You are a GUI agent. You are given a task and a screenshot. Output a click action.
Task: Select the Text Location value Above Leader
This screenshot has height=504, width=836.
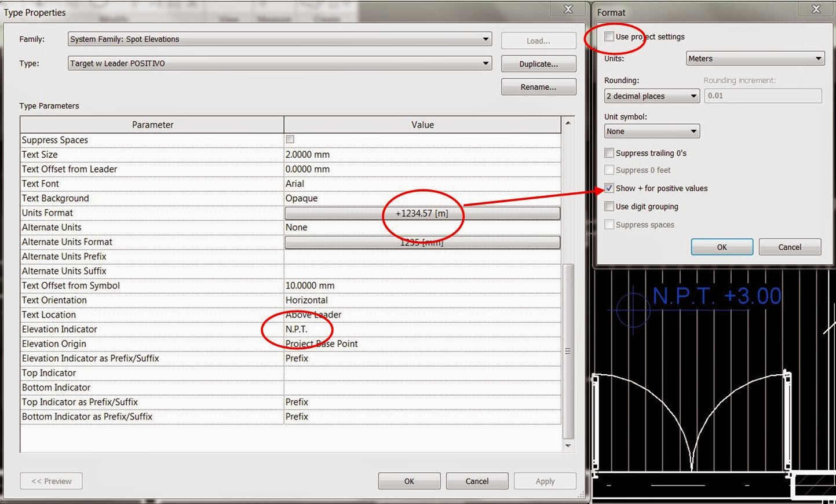click(x=422, y=315)
